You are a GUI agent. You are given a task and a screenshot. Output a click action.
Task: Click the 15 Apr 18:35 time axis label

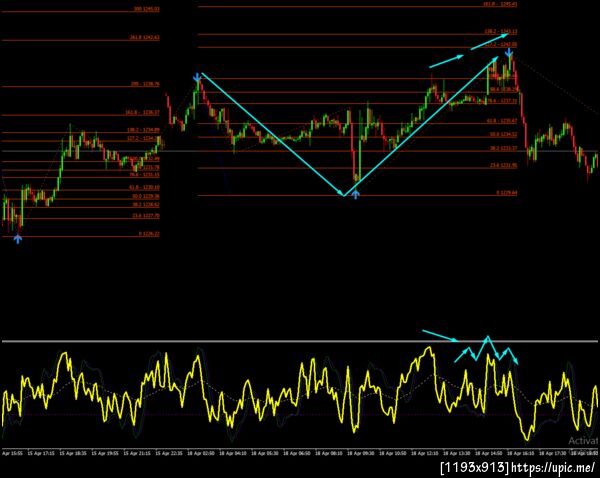pos(75,453)
